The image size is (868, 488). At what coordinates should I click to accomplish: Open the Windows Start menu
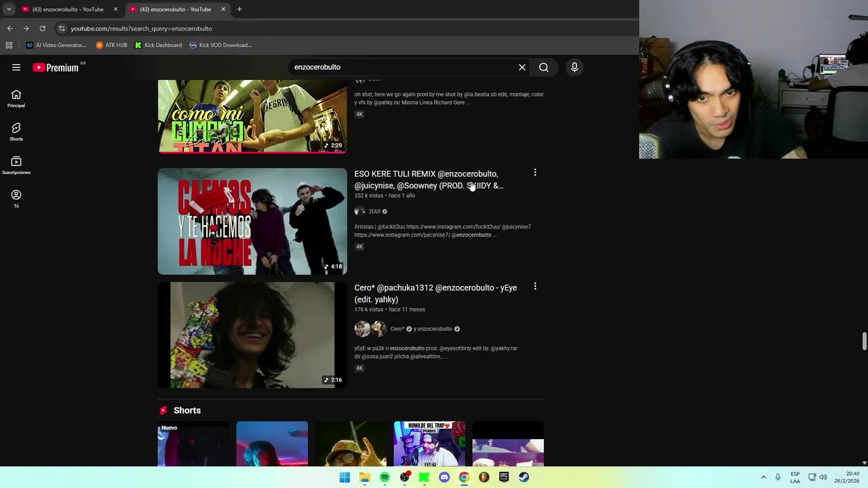(x=344, y=477)
